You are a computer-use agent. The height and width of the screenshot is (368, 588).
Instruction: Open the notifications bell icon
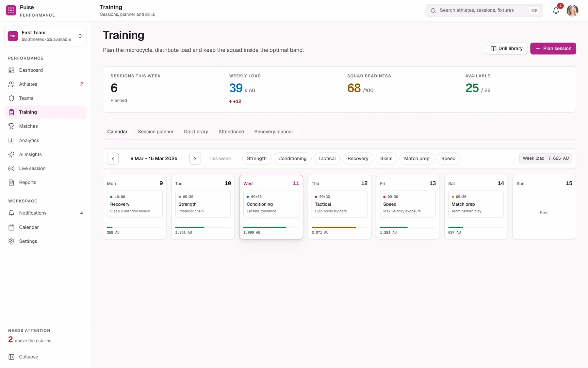pyautogui.click(x=556, y=10)
